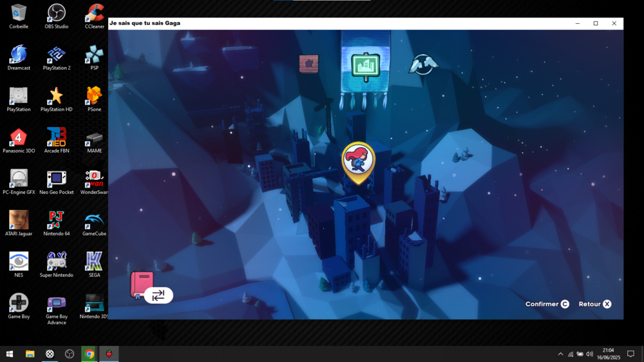Image resolution: width=644 pixels, height=362 pixels.
Task: Toggle the swap arrows button
Action: pyautogui.click(x=158, y=295)
